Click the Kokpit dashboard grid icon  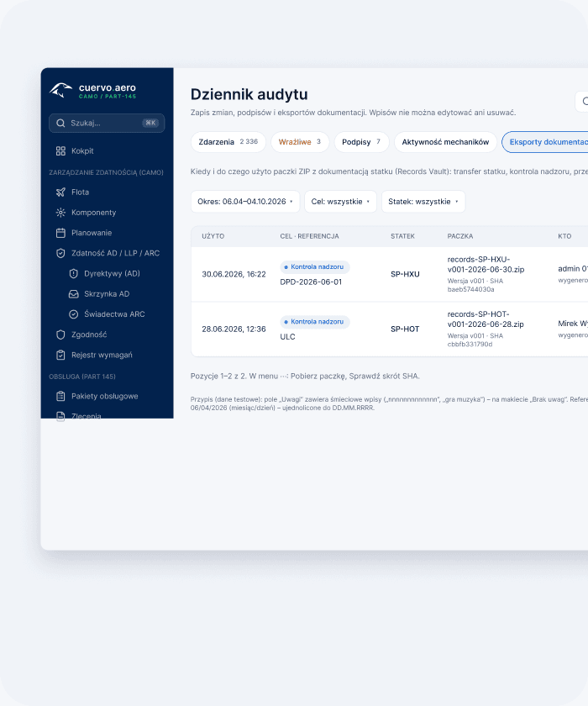click(60, 150)
